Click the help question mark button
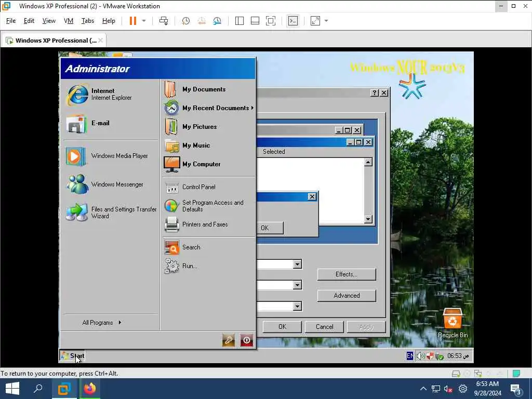Screen dimensions: 532x399 point(374,93)
